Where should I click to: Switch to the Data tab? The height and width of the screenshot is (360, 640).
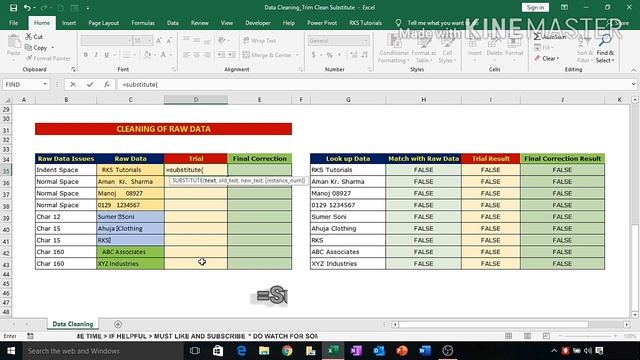pos(173,23)
